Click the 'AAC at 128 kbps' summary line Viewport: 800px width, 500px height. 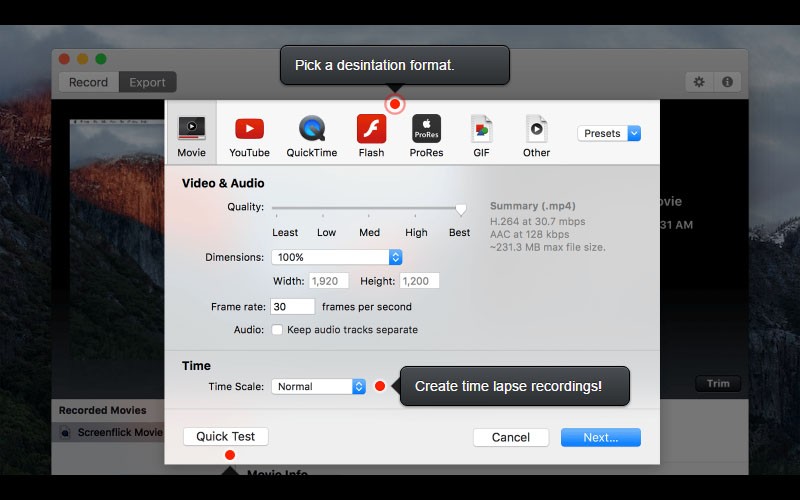coord(530,234)
